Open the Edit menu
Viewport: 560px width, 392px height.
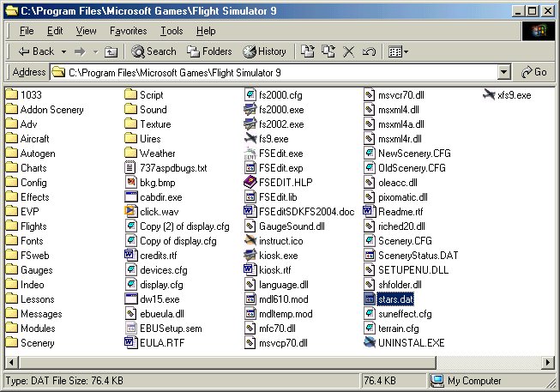click(x=55, y=31)
